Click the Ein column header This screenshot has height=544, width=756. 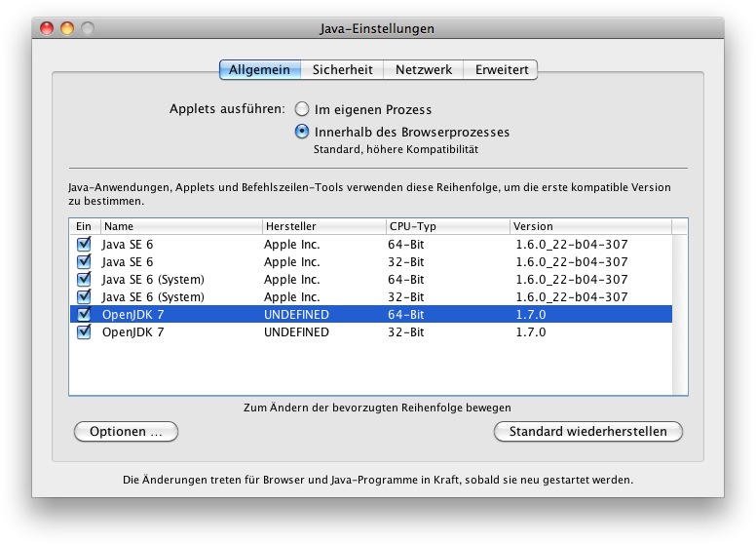pos(85,226)
